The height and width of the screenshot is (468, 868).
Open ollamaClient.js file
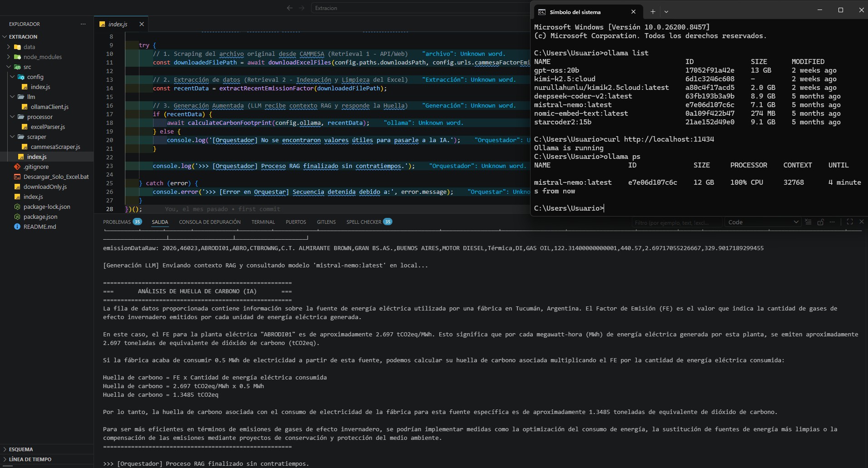tap(50, 107)
